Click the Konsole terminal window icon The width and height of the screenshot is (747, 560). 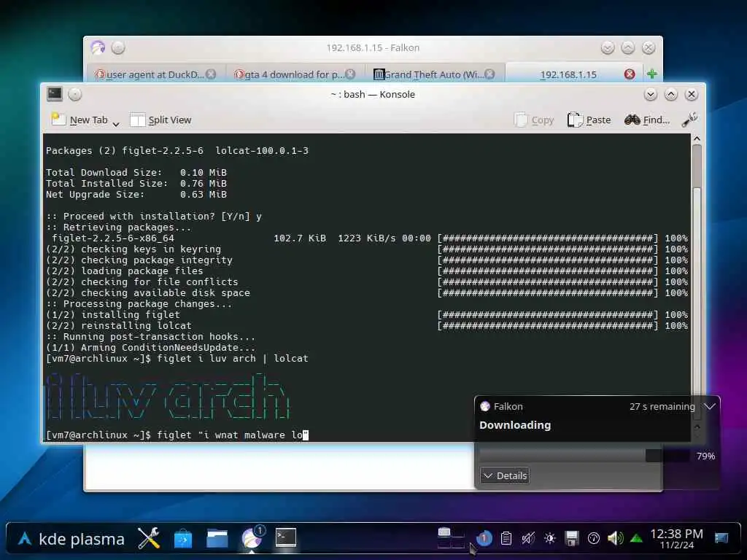54,94
